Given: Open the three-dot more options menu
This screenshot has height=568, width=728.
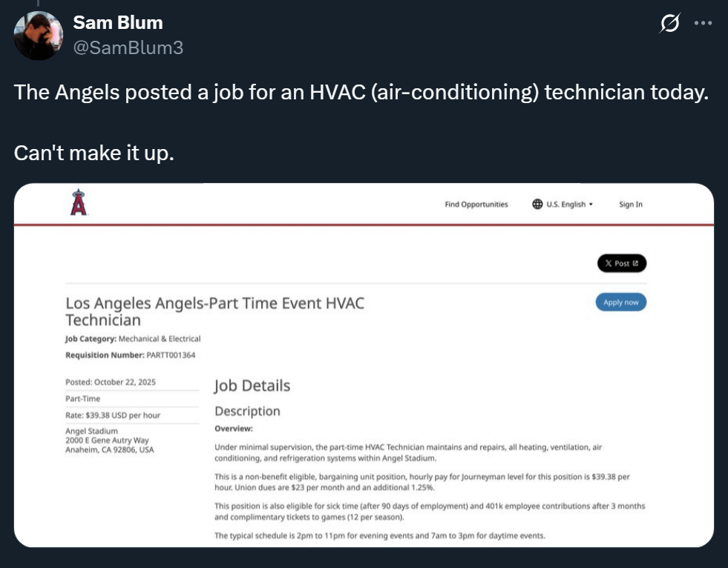Looking at the screenshot, I should pos(702,23).
